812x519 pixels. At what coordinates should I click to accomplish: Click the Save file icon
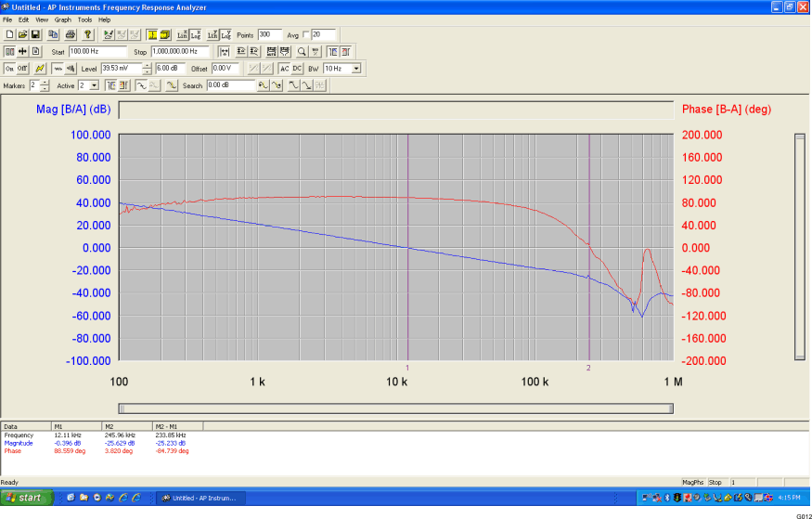click(35, 34)
